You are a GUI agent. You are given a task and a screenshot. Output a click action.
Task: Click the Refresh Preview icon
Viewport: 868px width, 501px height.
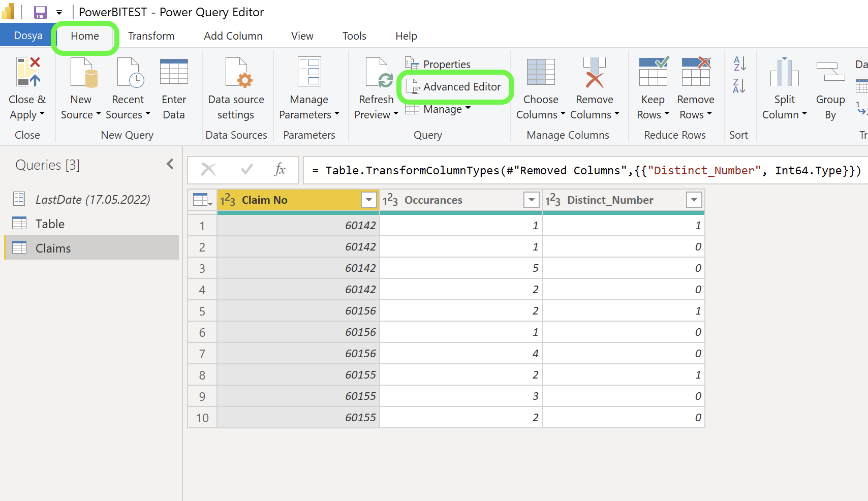[379, 72]
